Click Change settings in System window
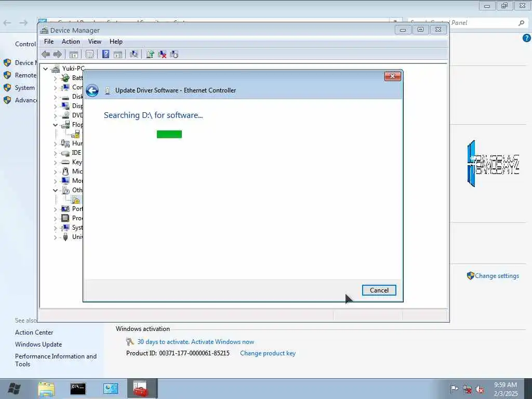The width and height of the screenshot is (532, 399). 497,276
